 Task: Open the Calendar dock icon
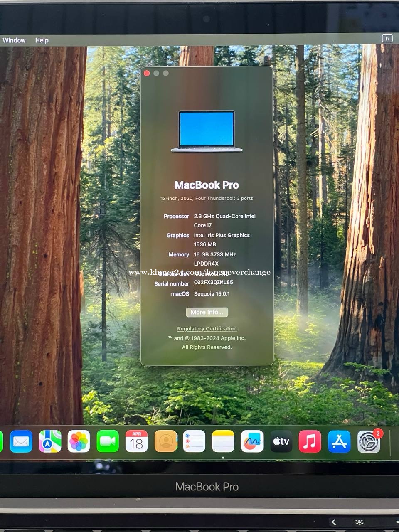[x=137, y=441]
